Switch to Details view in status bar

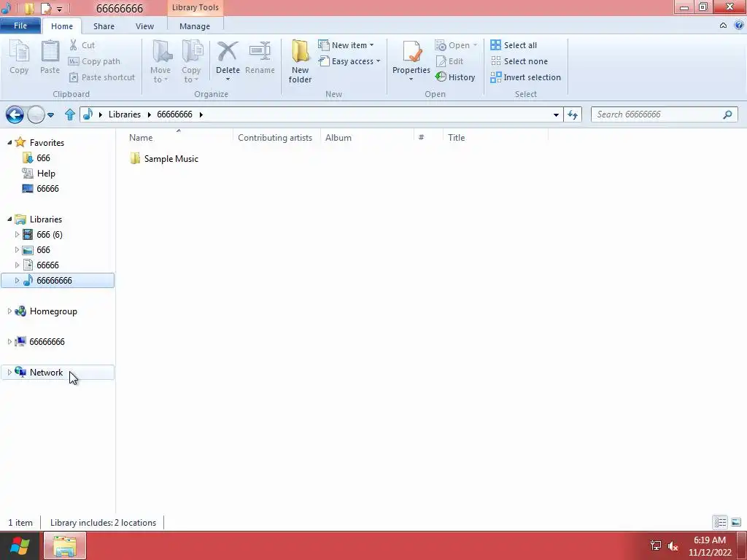pos(720,522)
